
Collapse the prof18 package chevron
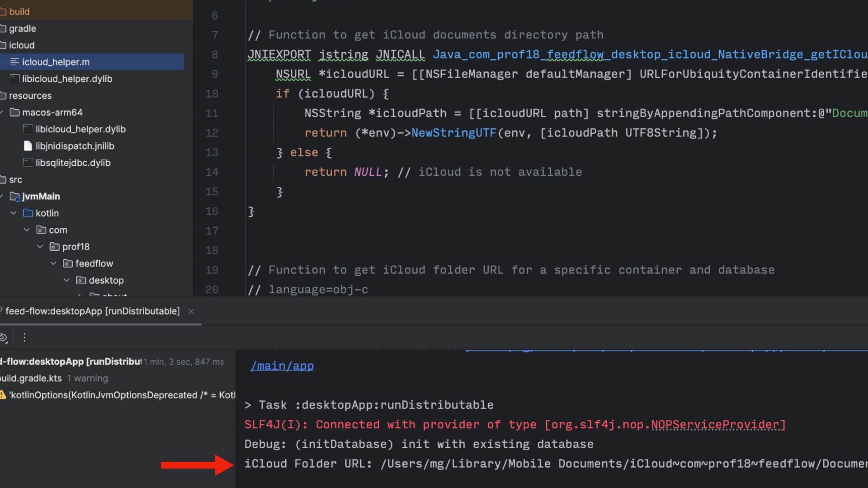click(x=40, y=246)
